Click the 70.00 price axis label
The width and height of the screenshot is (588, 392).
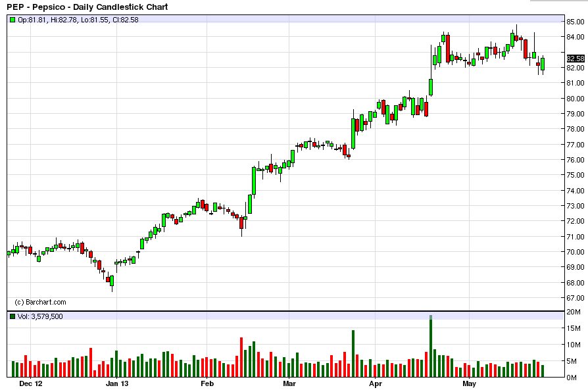click(576, 252)
